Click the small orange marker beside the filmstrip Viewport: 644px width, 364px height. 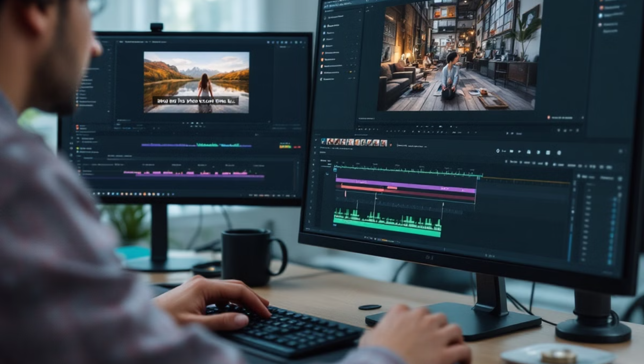[391, 145]
